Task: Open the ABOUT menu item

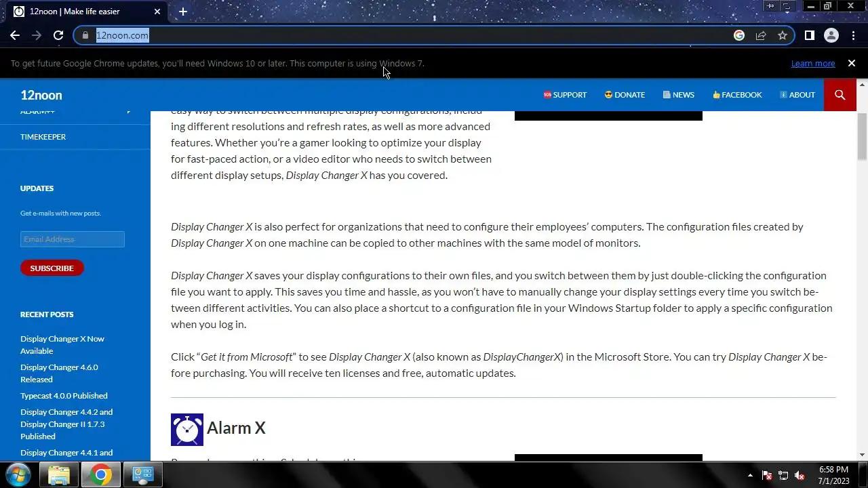Action: (797, 95)
